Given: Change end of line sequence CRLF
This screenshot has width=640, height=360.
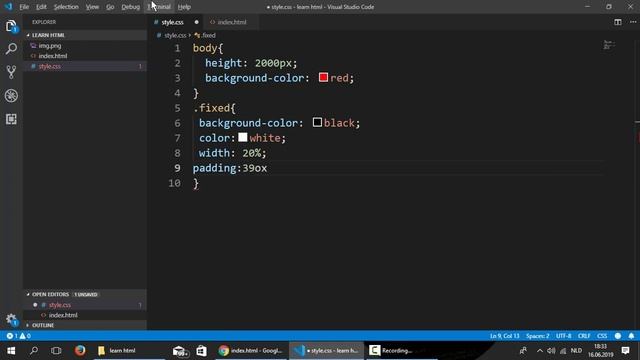Looking at the screenshot, I should pos(584,336).
